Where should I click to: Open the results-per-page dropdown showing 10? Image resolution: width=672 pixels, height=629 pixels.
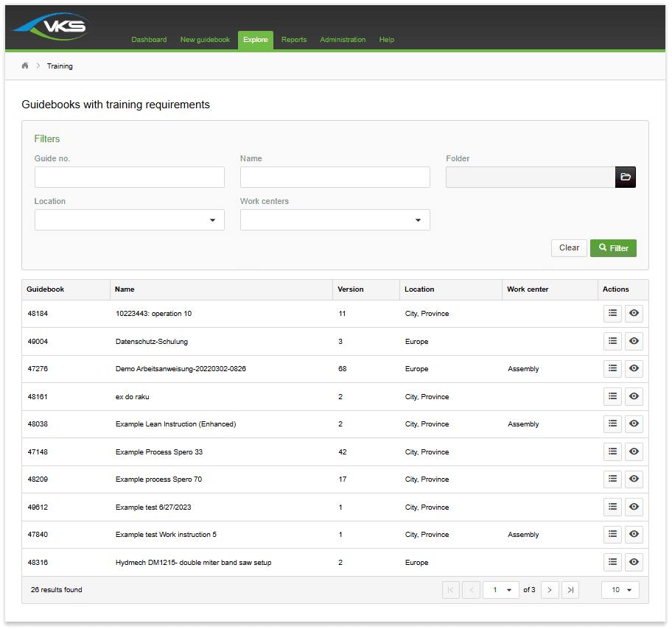620,589
